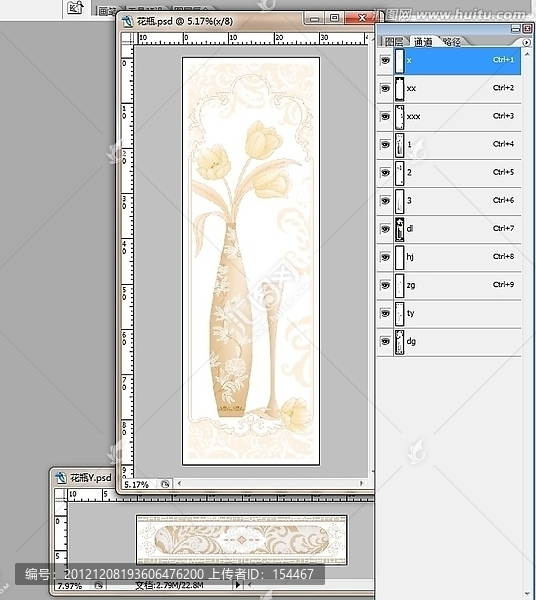
Task: Maximize the 花瓶.psd document window
Action: pos(334,18)
